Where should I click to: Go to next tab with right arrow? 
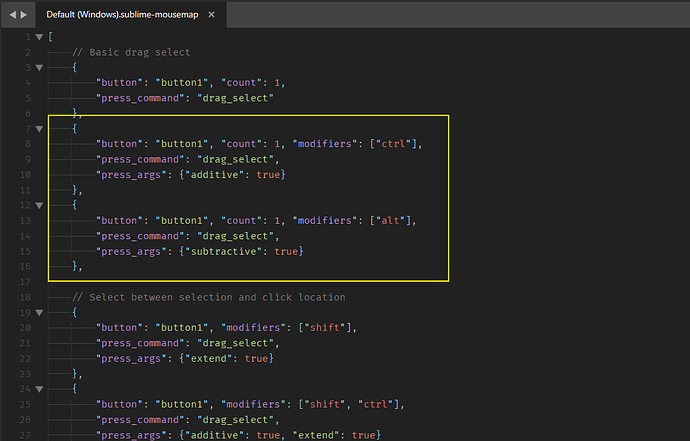pos(24,15)
